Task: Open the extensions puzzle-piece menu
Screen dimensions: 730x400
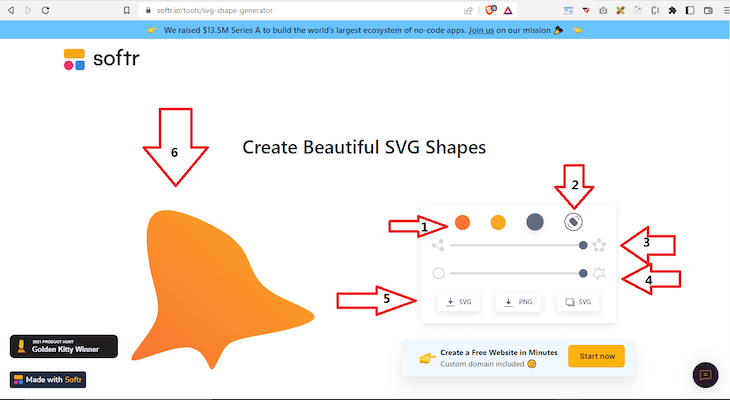Action: [x=672, y=10]
